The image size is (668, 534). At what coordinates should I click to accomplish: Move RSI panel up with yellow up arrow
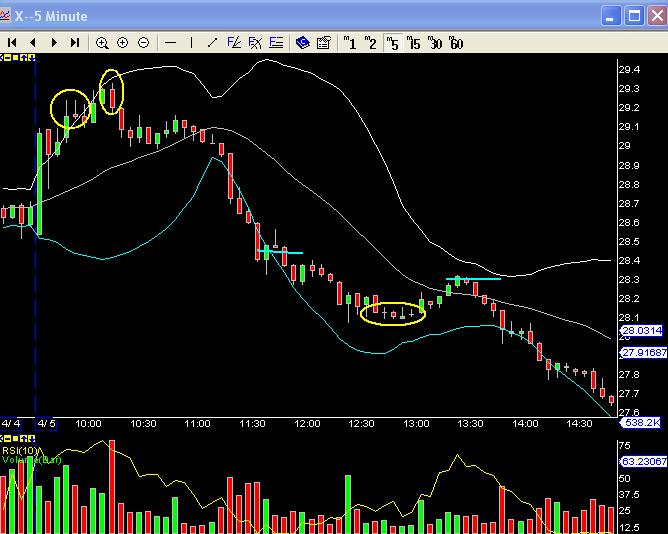pos(23,439)
